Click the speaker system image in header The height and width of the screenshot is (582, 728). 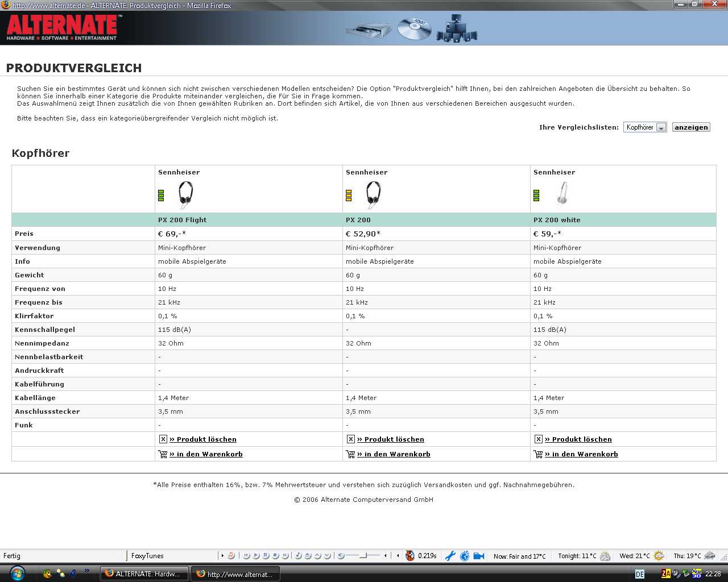point(456,28)
